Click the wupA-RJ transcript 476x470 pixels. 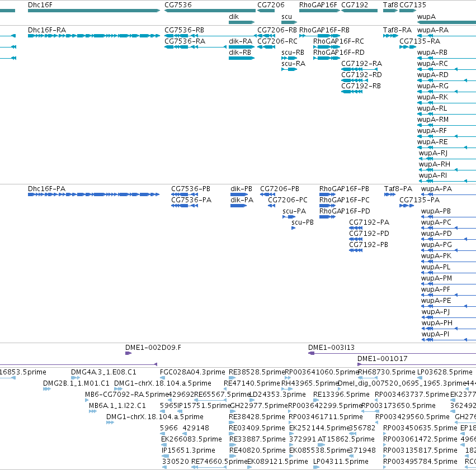(447, 159)
